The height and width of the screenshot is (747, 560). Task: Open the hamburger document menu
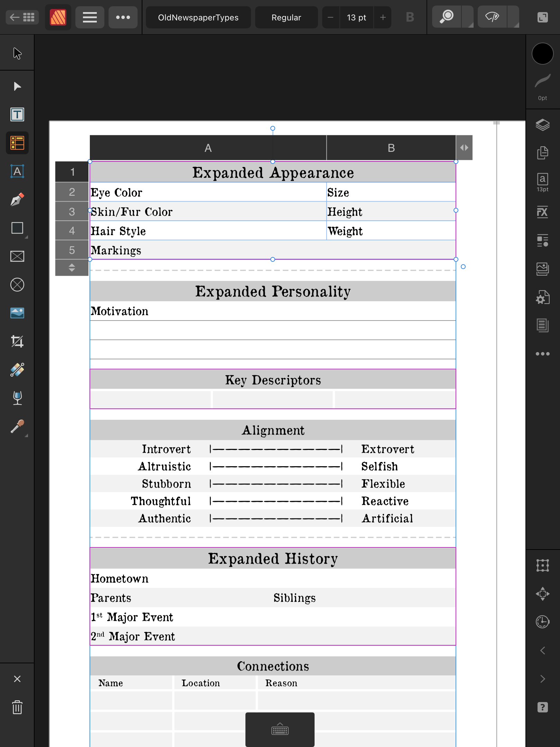pos(90,17)
